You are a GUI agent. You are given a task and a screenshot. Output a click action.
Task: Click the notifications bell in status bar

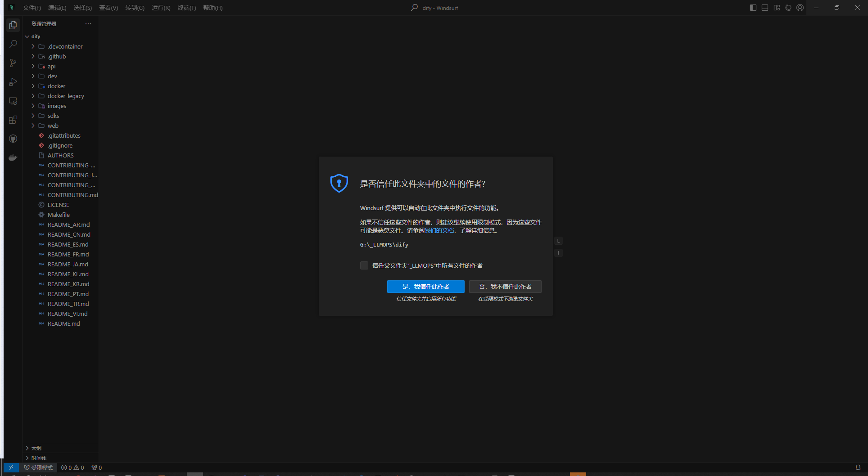pyautogui.click(x=858, y=467)
